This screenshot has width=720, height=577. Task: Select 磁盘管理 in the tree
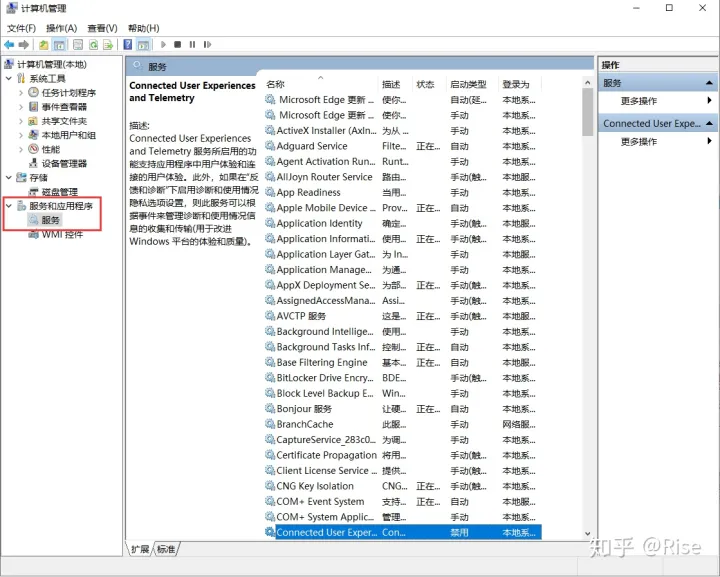60,192
